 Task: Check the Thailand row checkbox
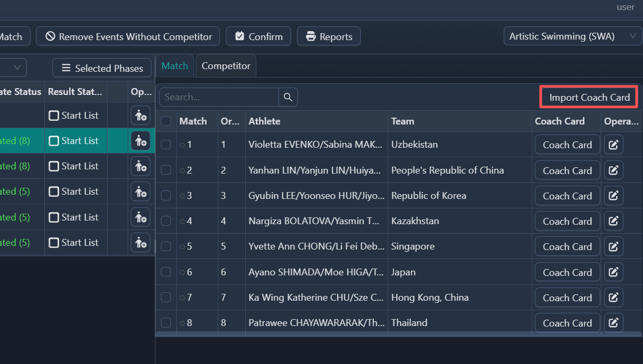pos(166,323)
